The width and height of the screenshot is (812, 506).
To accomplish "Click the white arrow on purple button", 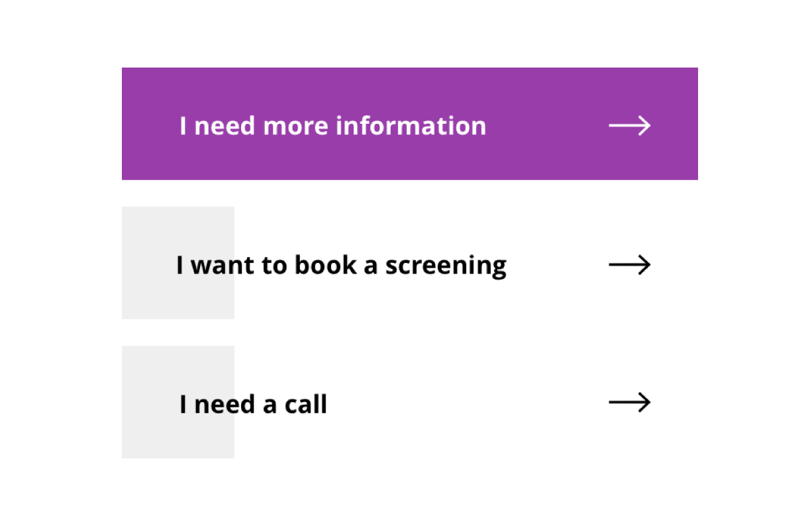I will (629, 125).
